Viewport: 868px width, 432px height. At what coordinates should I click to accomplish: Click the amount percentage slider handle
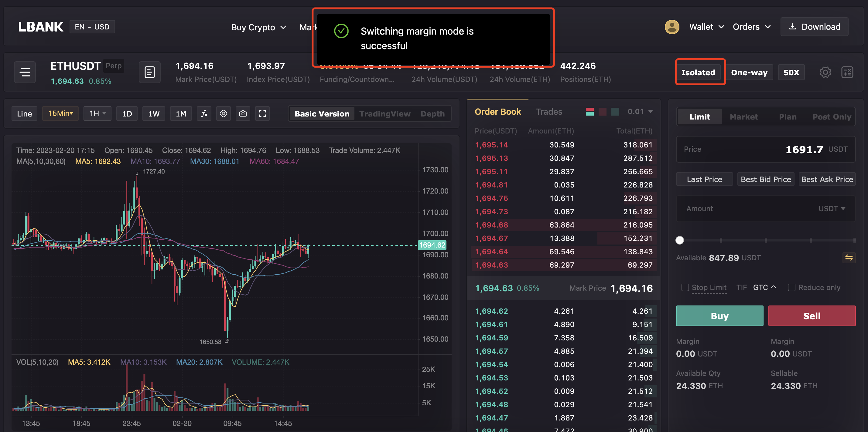click(680, 240)
